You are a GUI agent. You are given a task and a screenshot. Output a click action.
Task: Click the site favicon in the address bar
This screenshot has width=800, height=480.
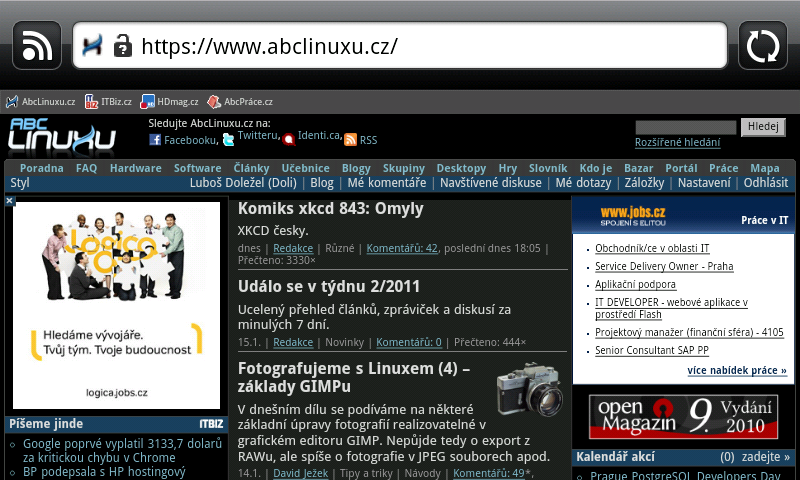pos(92,45)
